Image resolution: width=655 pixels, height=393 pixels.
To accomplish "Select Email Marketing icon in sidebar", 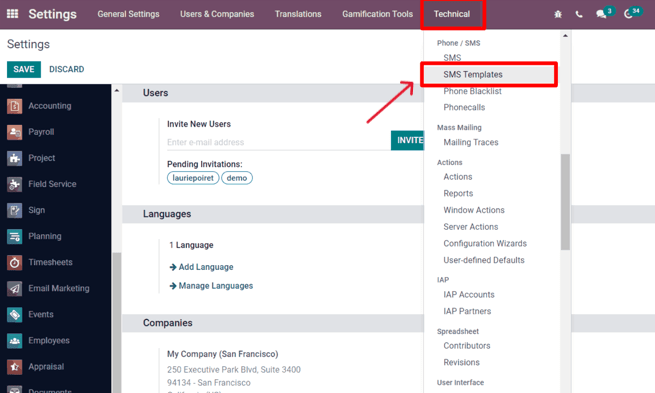I will (x=15, y=289).
